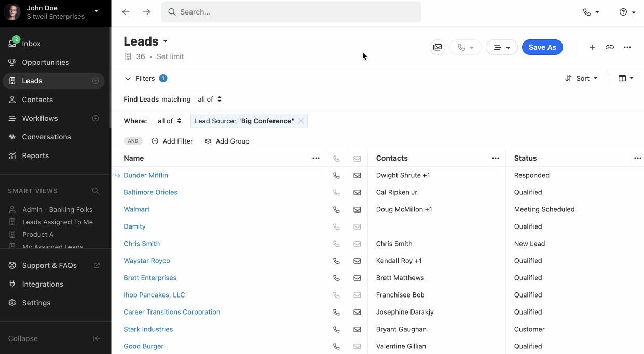Click the Save As button
The height and width of the screenshot is (354, 644).
point(542,47)
